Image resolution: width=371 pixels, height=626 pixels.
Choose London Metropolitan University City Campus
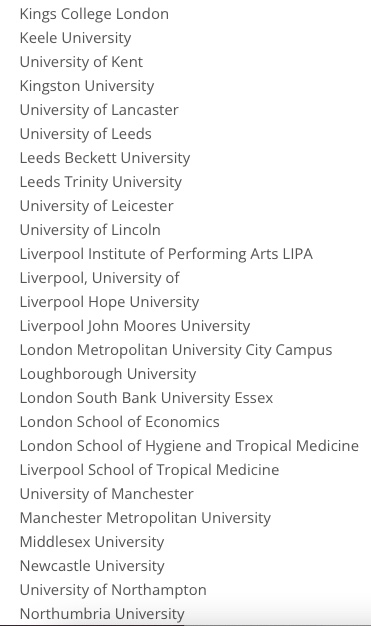tap(176, 350)
